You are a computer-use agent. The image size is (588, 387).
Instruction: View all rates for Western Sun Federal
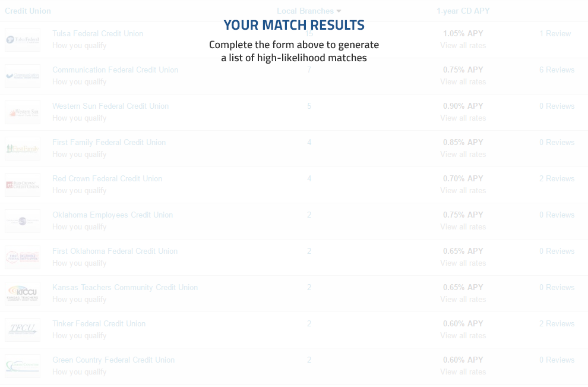coord(463,118)
